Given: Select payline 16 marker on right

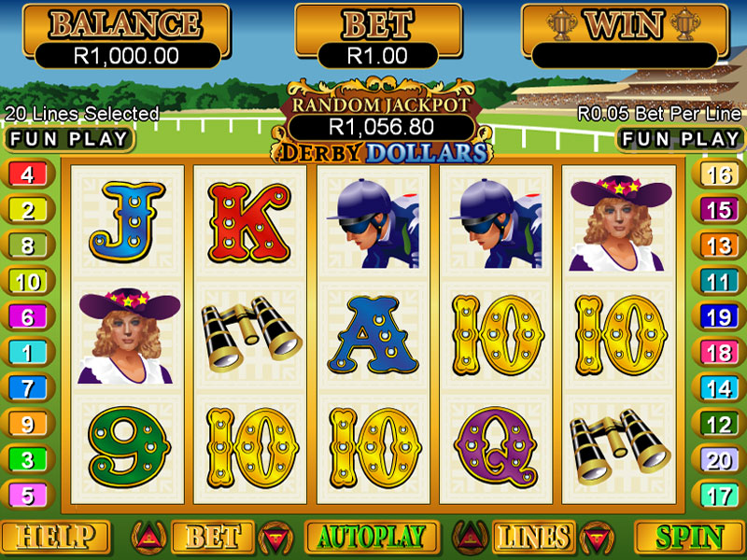Looking at the screenshot, I should click(x=719, y=175).
